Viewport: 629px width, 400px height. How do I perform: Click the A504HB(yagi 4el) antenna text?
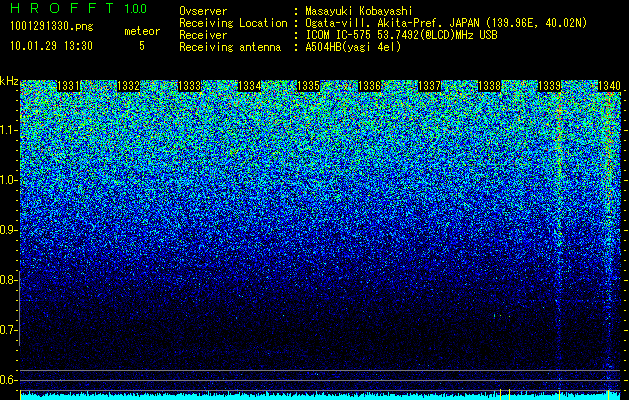pos(353,47)
